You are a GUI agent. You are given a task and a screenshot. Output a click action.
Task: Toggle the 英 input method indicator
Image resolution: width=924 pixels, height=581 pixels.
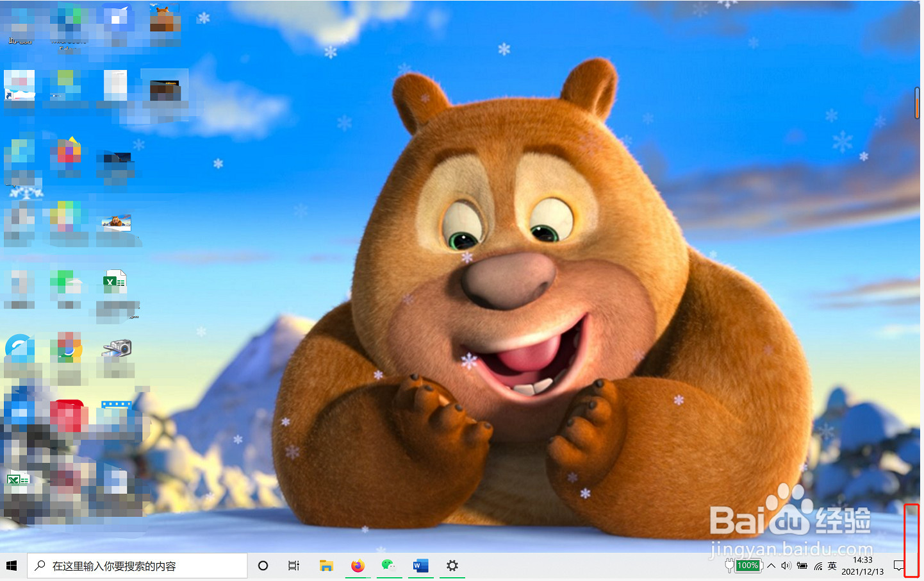(832, 566)
